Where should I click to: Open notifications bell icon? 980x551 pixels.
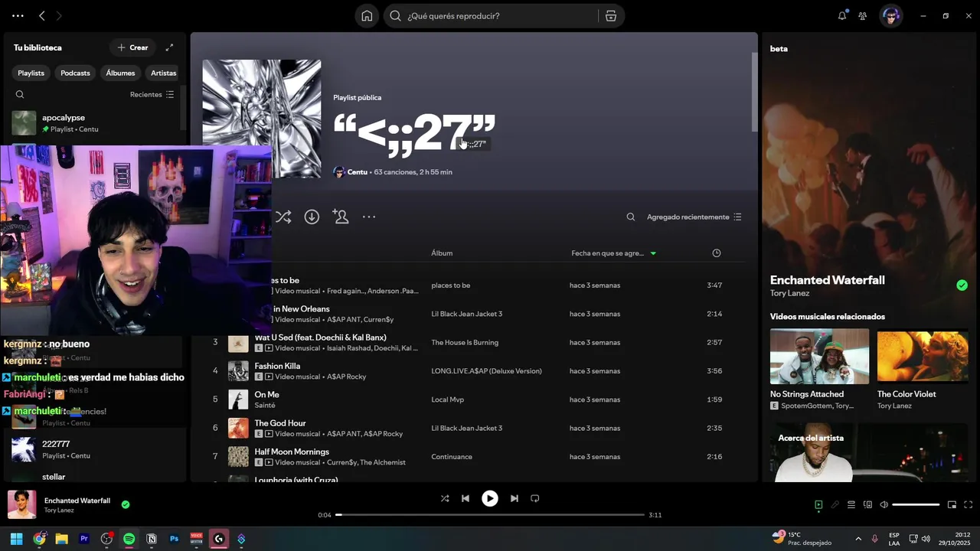[x=842, y=16]
